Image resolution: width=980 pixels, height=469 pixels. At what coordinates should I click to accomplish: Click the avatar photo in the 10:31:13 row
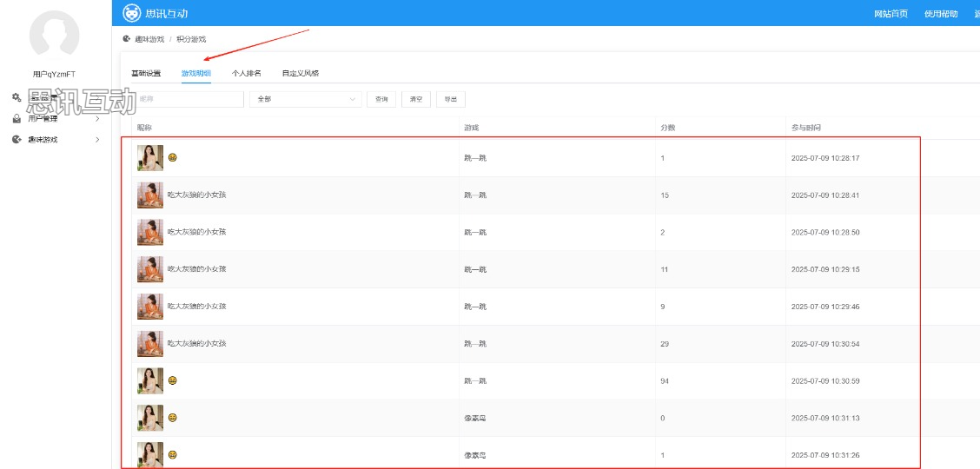tap(150, 418)
